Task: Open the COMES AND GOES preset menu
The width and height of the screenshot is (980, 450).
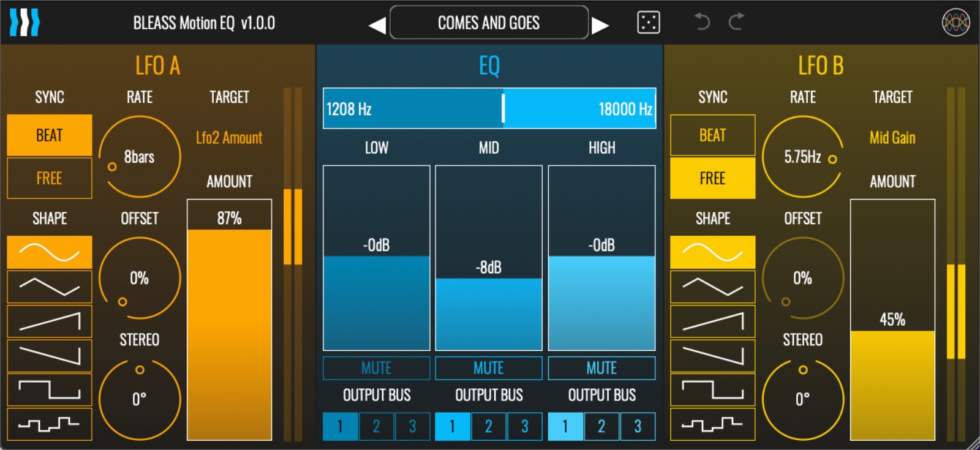Action: pos(489,23)
